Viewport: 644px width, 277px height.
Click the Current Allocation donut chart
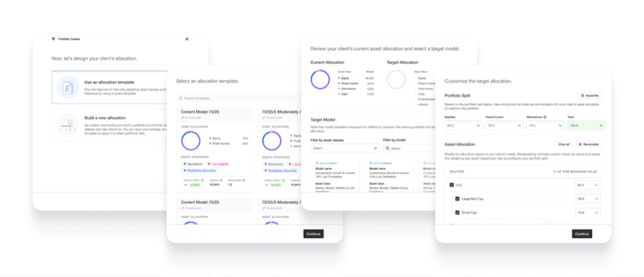[x=320, y=80]
